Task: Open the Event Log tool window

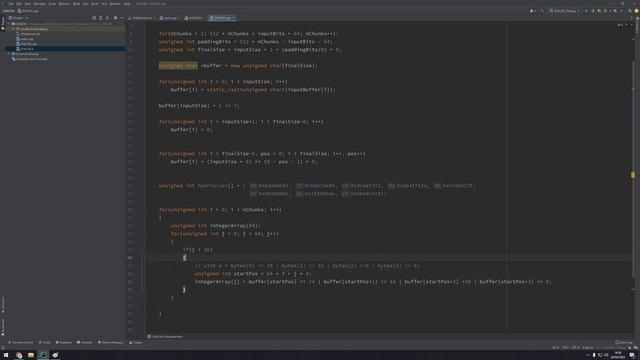Action: pyautogui.click(x=623, y=342)
